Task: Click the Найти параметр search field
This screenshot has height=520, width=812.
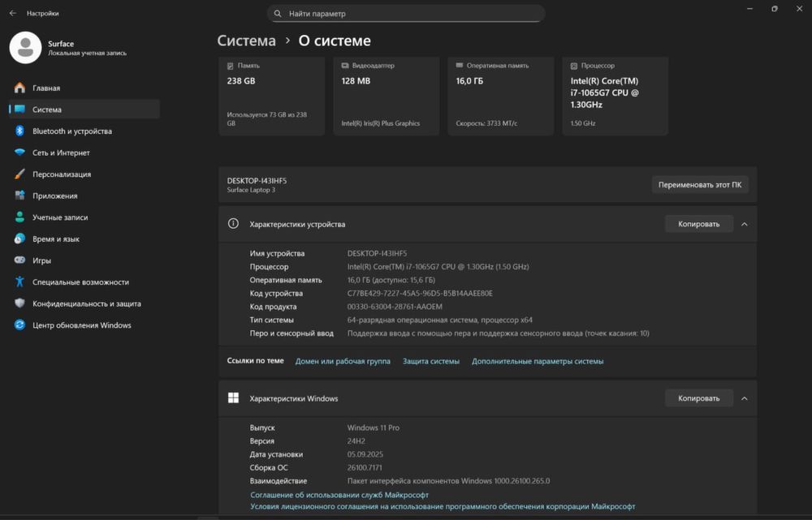Action: (406, 14)
